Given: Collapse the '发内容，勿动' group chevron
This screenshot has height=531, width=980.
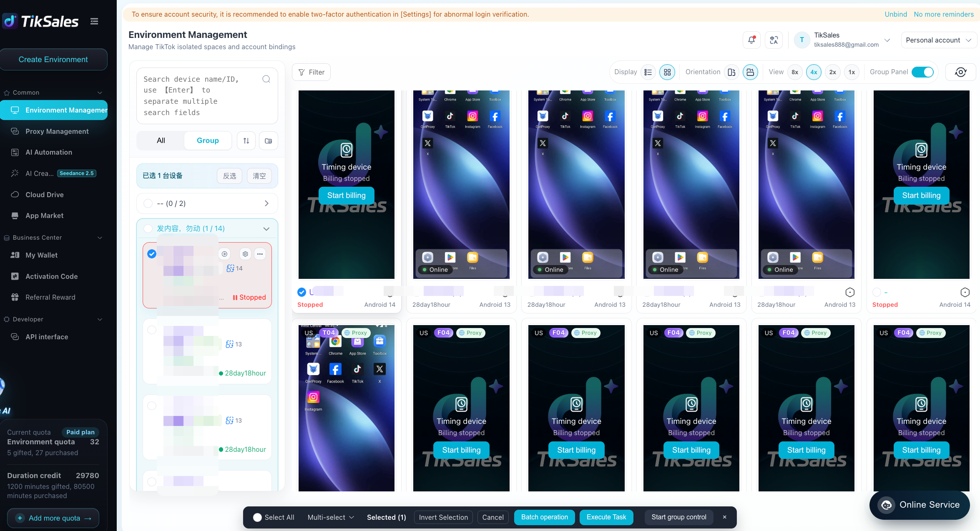Looking at the screenshot, I should click(266, 229).
